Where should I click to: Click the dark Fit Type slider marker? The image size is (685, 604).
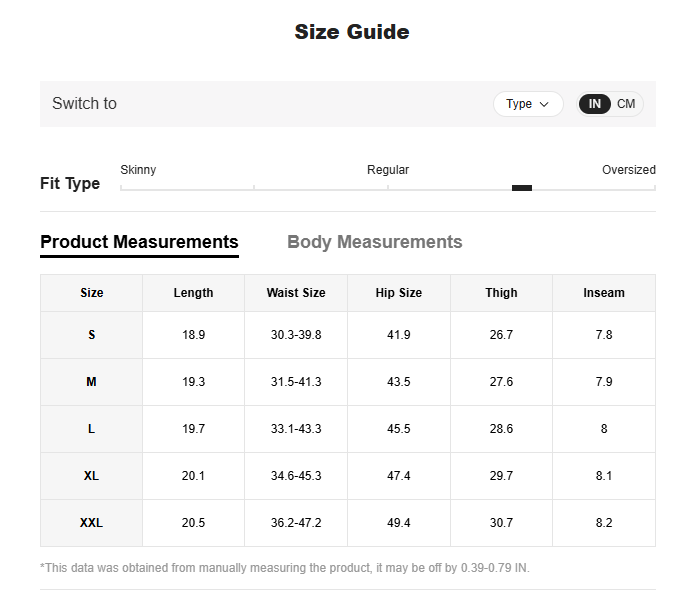point(521,188)
